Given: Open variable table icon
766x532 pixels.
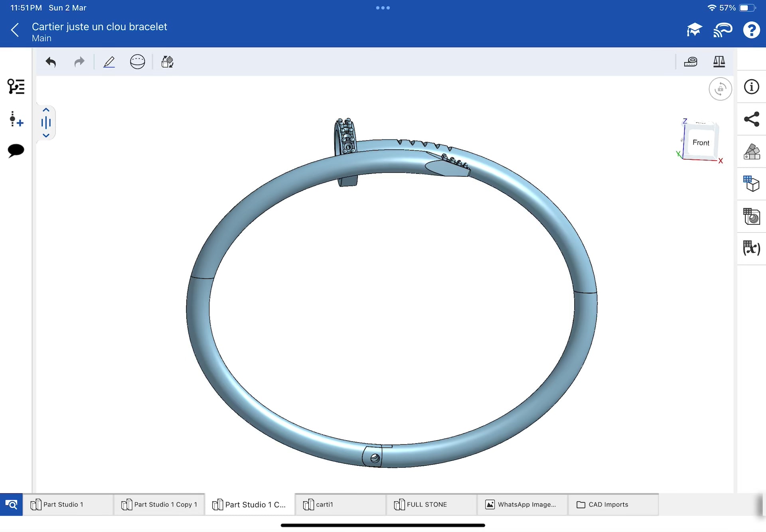Looking at the screenshot, I should [x=752, y=248].
